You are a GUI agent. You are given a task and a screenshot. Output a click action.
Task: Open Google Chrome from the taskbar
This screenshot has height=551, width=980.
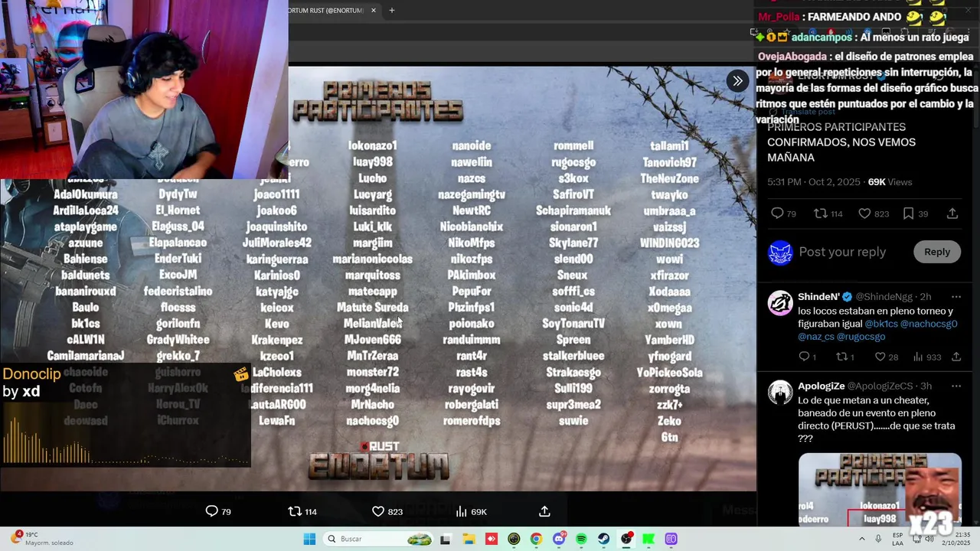(x=536, y=539)
